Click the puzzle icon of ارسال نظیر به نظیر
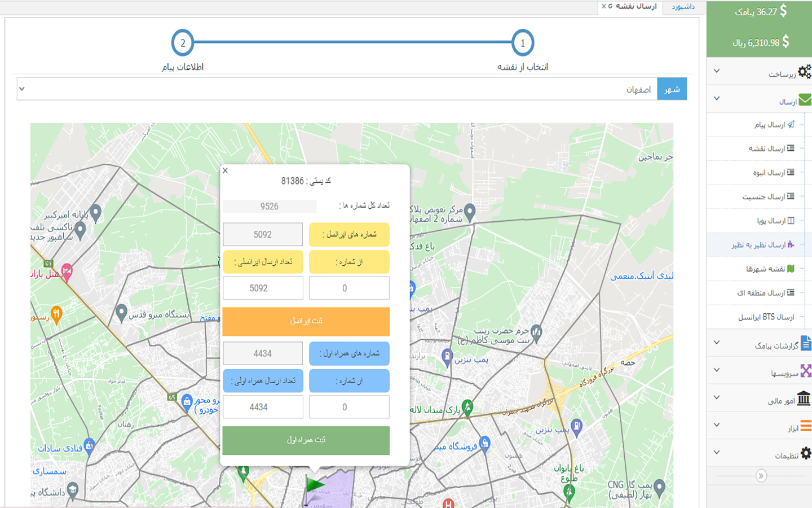This screenshot has height=508, width=812. click(791, 244)
